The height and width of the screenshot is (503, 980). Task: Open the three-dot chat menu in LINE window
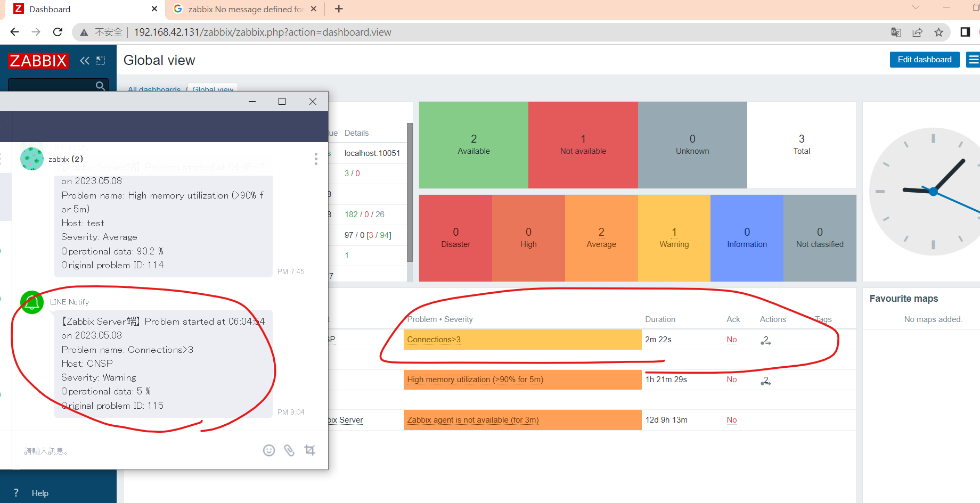316,159
